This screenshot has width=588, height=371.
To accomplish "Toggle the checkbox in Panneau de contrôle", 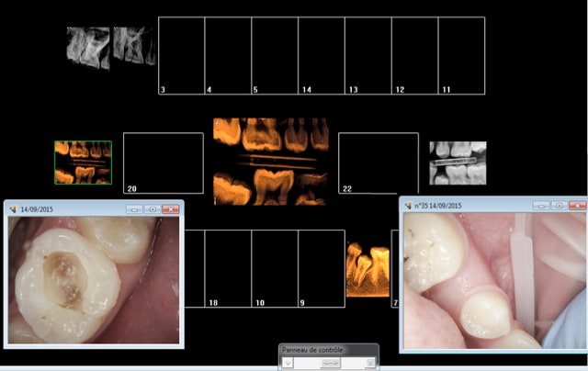I will [x=288, y=364].
